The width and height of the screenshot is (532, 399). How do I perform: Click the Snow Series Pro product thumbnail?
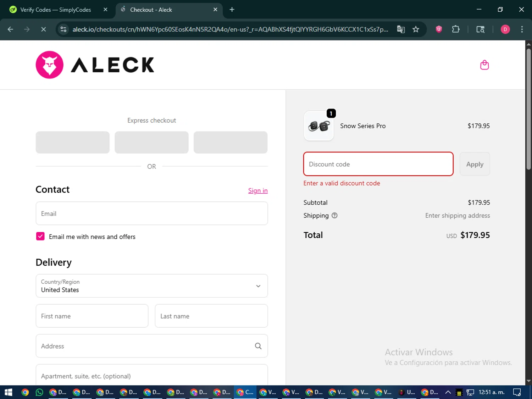319,126
